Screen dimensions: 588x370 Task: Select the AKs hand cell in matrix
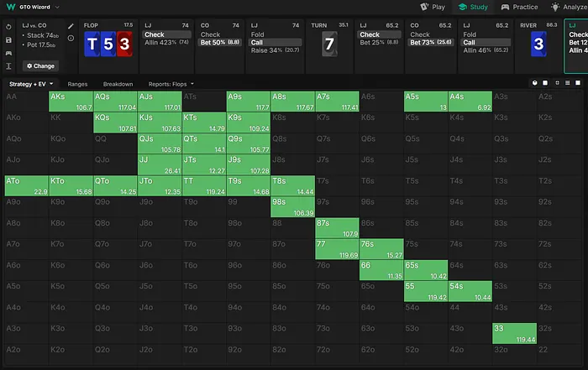pos(71,102)
